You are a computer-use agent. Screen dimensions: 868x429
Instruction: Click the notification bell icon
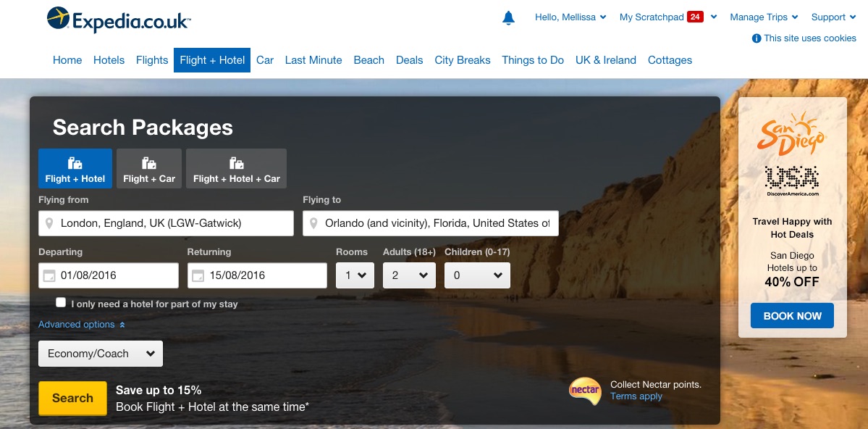pos(508,17)
